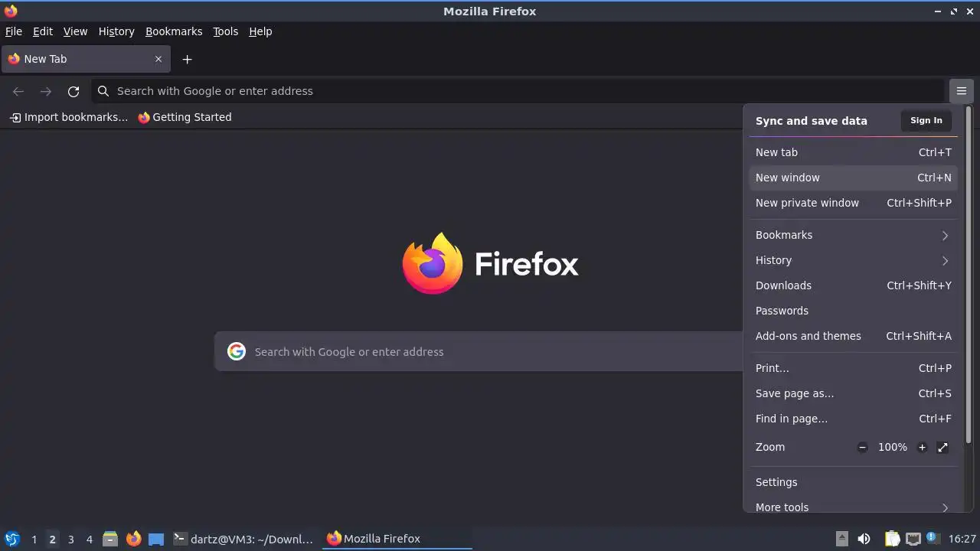Click the network monitor tray icon
The image size is (980, 551).
913,539
